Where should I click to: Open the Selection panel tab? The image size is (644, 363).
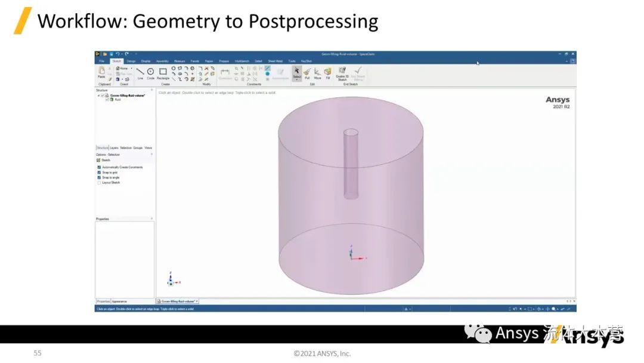[126, 147]
